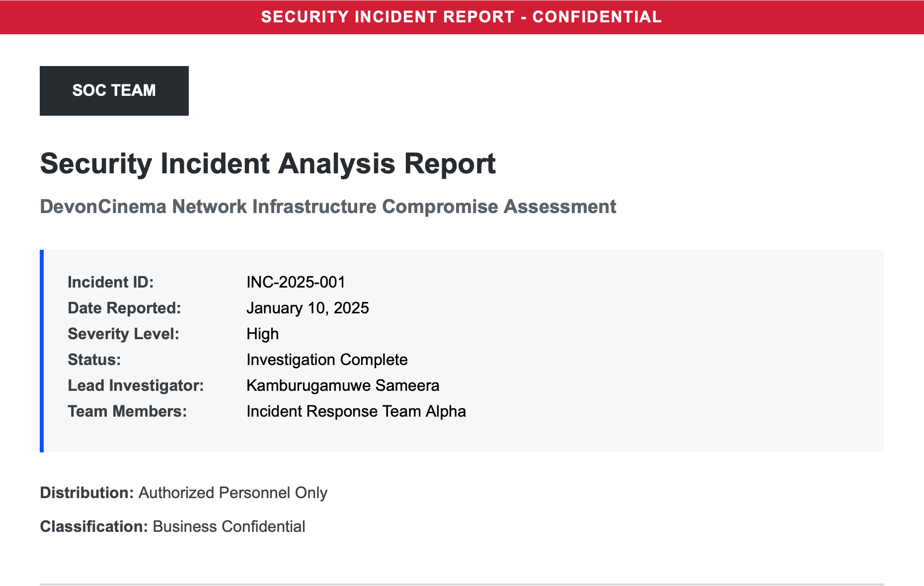
Task: Click the Classification label
Action: tap(94, 526)
